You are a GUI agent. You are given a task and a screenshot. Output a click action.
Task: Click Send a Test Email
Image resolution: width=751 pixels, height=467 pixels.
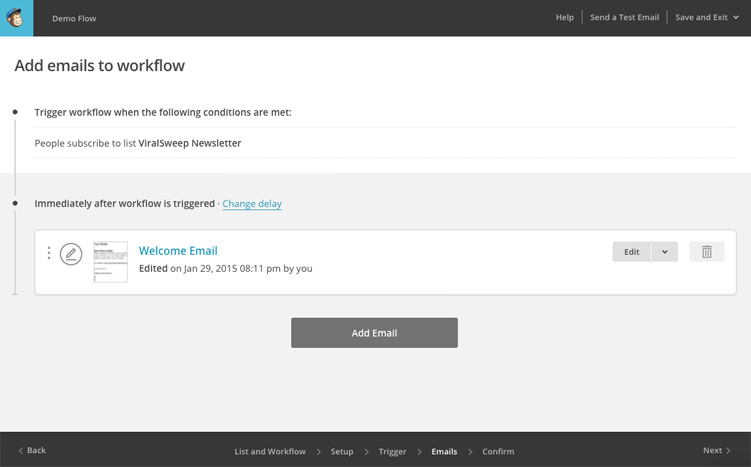(x=625, y=17)
